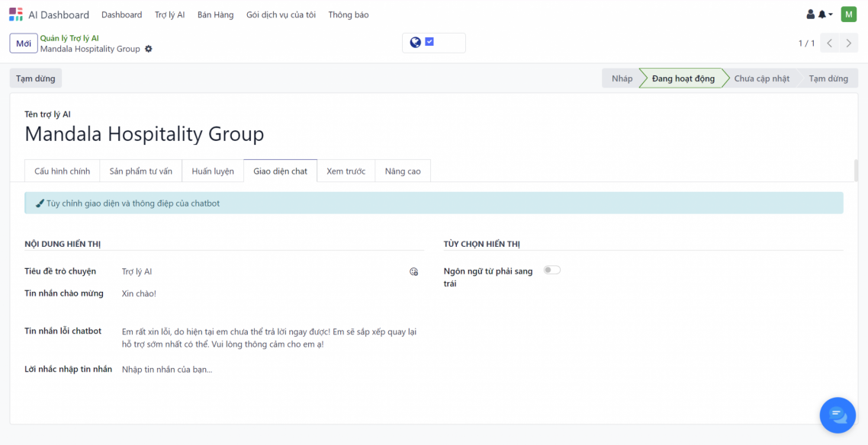Open the gear settings next to Mandala Hospitality Group
Image resolution: width=868 pixels, height=445 pixels.
[149, 49]
